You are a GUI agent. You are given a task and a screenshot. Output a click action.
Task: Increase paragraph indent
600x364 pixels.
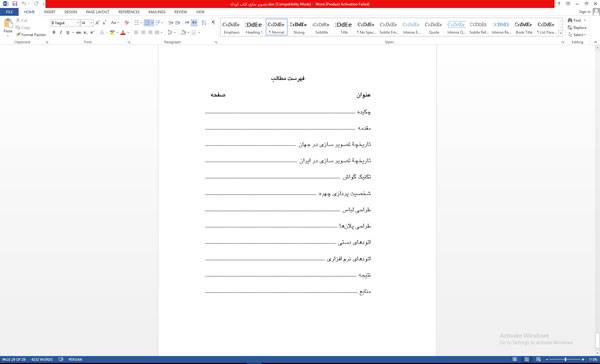[x=178, y=23]
